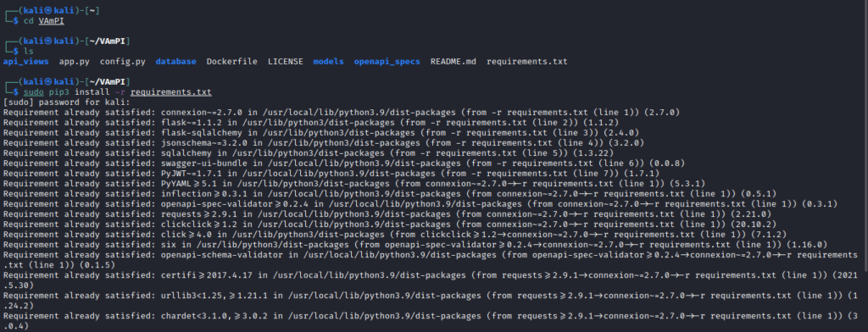Image resolution: width=868 pixels, height=332 pixels.
Task: Click version (2.4.0) on the flask-sqlalchemy line
Action: point(620,132)
